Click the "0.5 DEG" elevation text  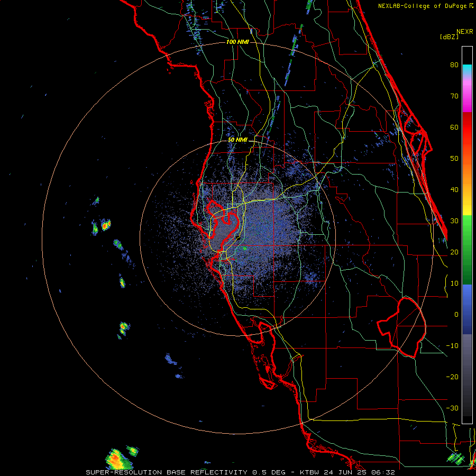pyautogui.click(x=269, y=472)
